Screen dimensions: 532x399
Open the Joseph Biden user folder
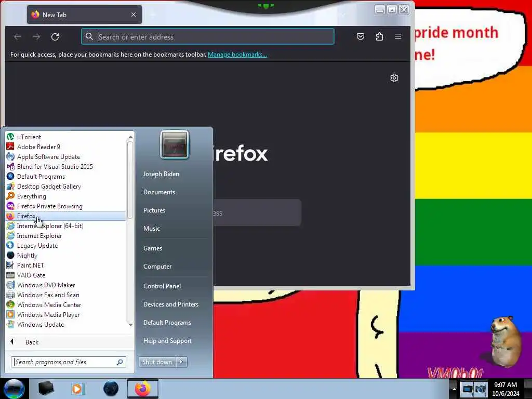point(161,174)
